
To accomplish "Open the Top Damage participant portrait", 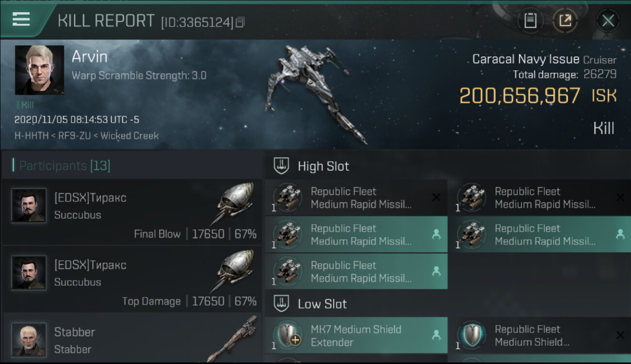I will (29, 273).
